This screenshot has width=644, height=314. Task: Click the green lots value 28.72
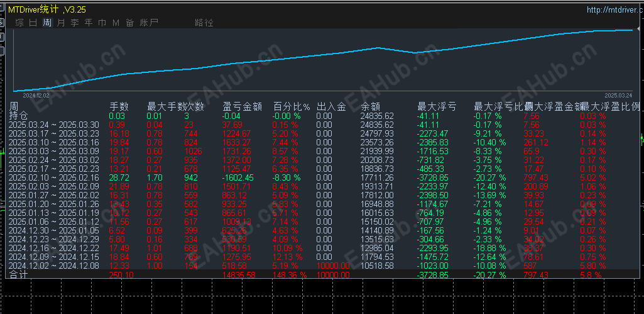point(119,178)
